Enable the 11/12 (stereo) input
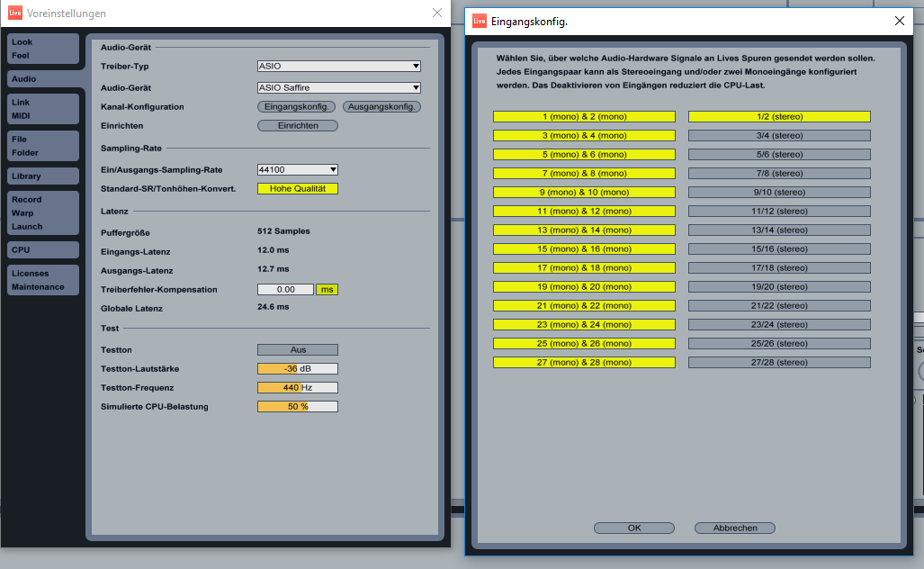The width and height of the screenshot is (924, 569). [x=779, y=211]
